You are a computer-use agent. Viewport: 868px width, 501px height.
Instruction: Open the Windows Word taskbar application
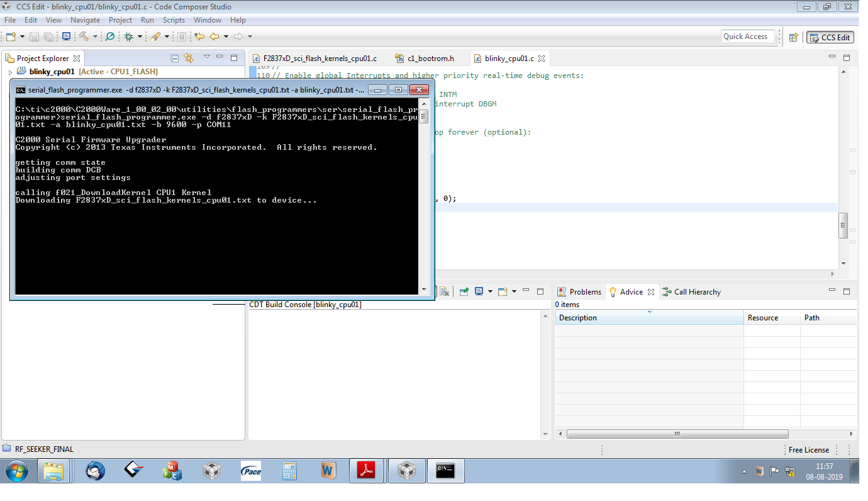[328, 471]
